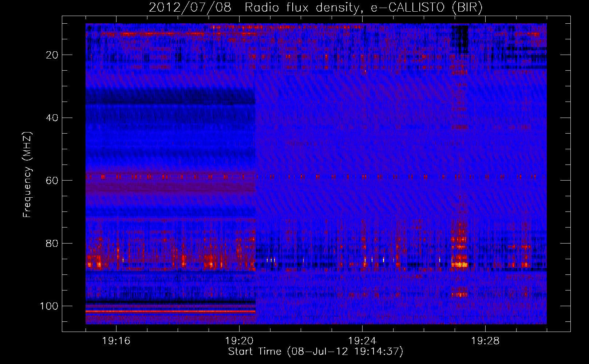Screen dimensions: 589x364
Task: Click the '60' frequency tick label
Action: click(x=52, y=181)
